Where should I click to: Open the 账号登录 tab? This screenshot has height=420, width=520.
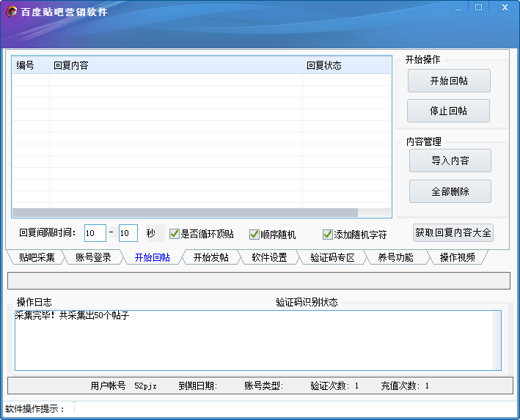(x=93, y=257)
